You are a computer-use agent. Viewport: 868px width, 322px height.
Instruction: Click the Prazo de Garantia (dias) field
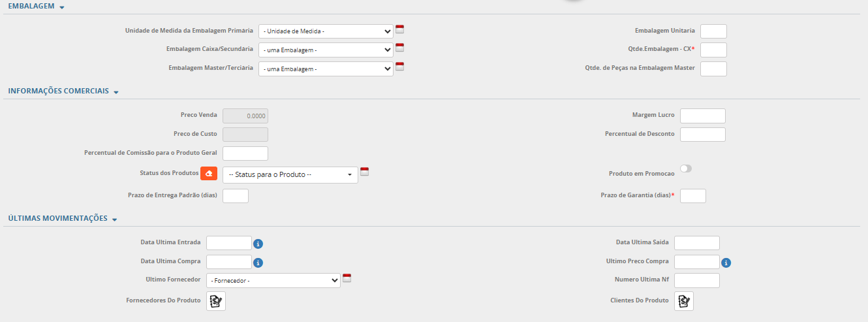tap(692, 196)
